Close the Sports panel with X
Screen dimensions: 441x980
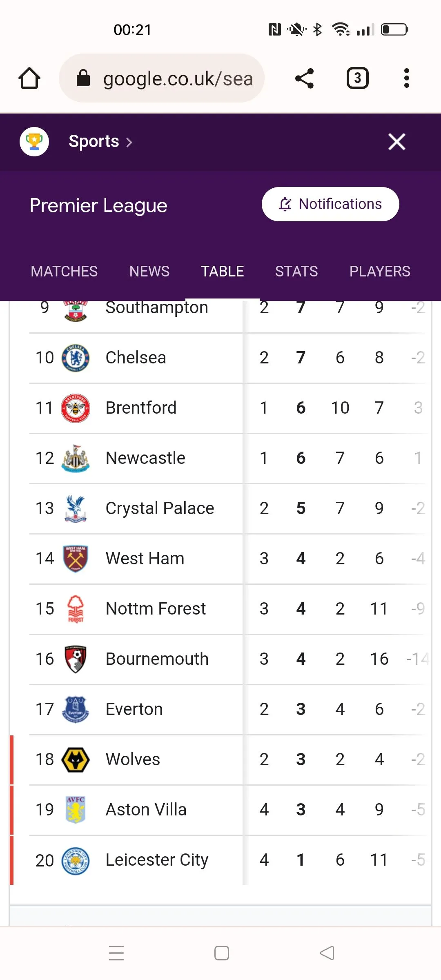click(397, 142)
